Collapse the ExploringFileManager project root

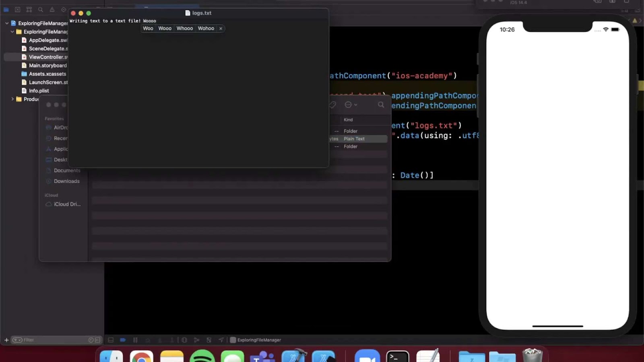click(7, 23)
